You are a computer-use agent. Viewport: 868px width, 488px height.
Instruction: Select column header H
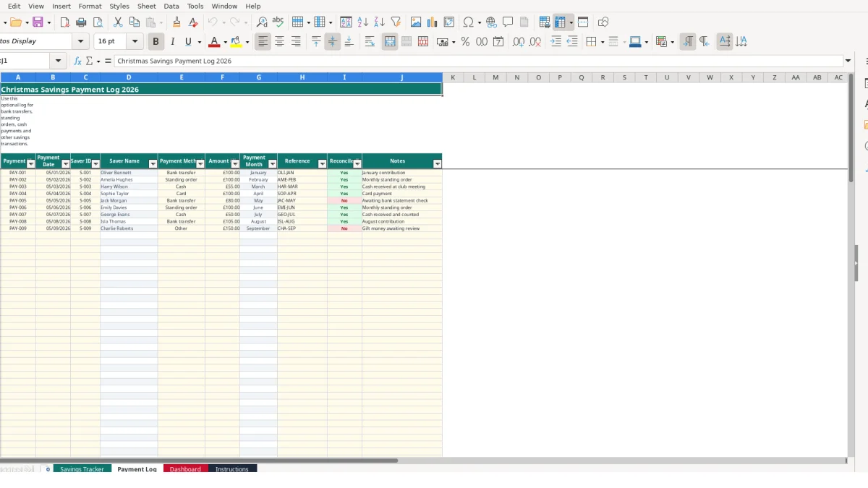tap(302, 77)
